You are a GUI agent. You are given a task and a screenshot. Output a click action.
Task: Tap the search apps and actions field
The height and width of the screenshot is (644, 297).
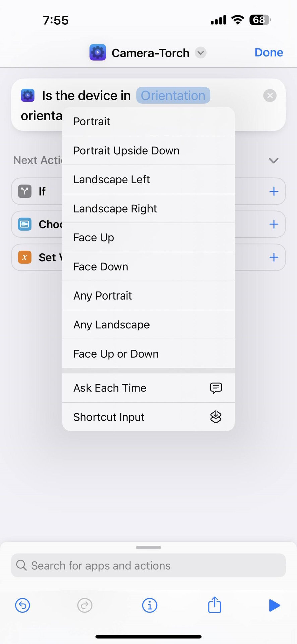[148, 566]
